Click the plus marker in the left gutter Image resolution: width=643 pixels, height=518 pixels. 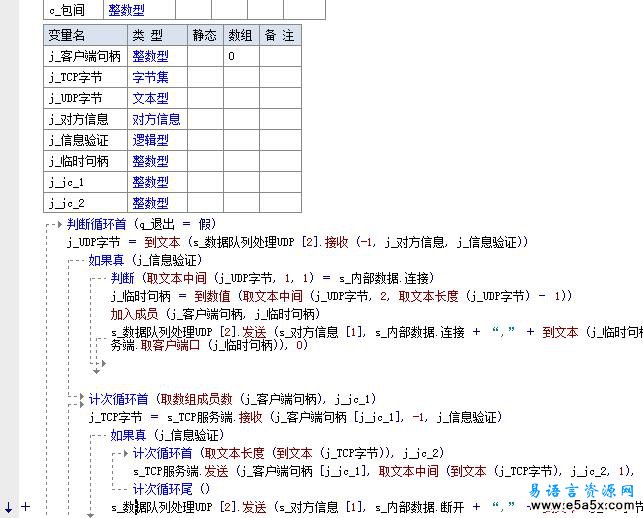(x=26, y=507)
